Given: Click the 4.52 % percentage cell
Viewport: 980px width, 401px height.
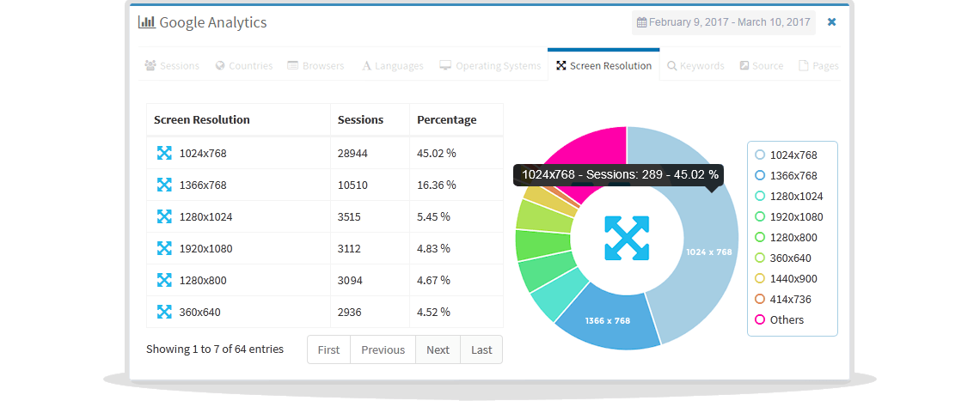Looking at the screenshot, I should (456, 312).
